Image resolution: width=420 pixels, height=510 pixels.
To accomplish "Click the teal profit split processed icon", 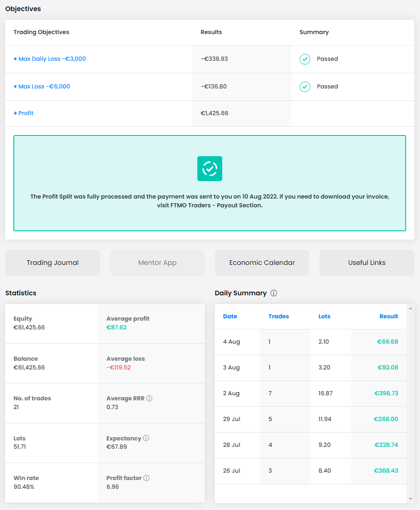I will pyautogui.click(x=210, y=169).
